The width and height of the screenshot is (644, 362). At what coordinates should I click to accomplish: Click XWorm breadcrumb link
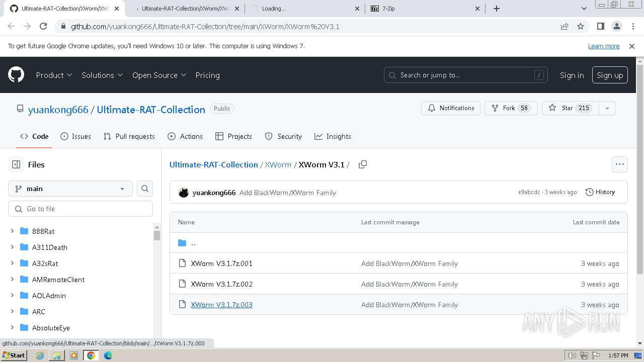pos(278,164)
